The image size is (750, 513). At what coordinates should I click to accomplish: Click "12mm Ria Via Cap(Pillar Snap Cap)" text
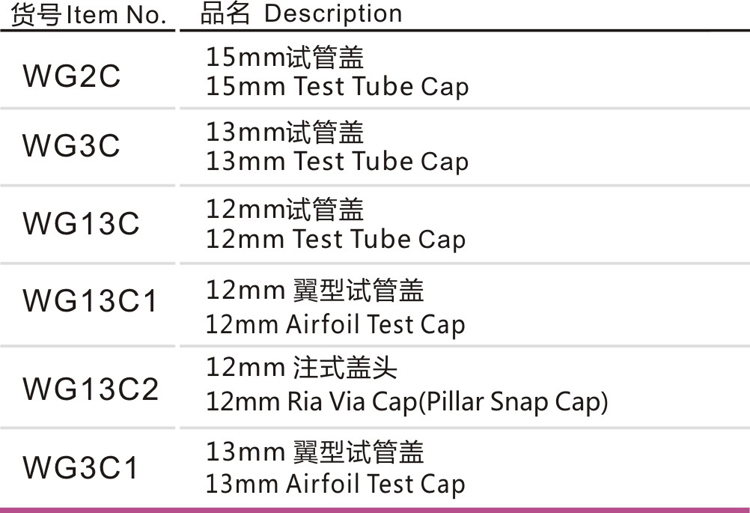point(407,403)
